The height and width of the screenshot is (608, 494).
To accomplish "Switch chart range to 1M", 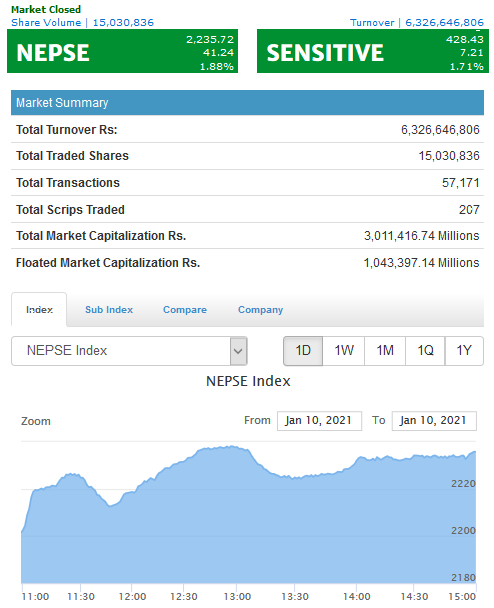I will pos(385,351).
